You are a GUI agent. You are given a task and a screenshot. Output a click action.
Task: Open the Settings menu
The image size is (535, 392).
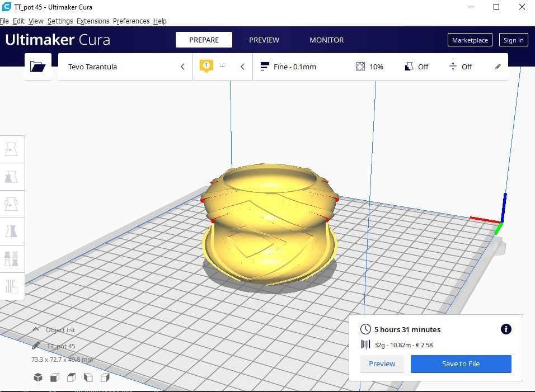[60, 21]
